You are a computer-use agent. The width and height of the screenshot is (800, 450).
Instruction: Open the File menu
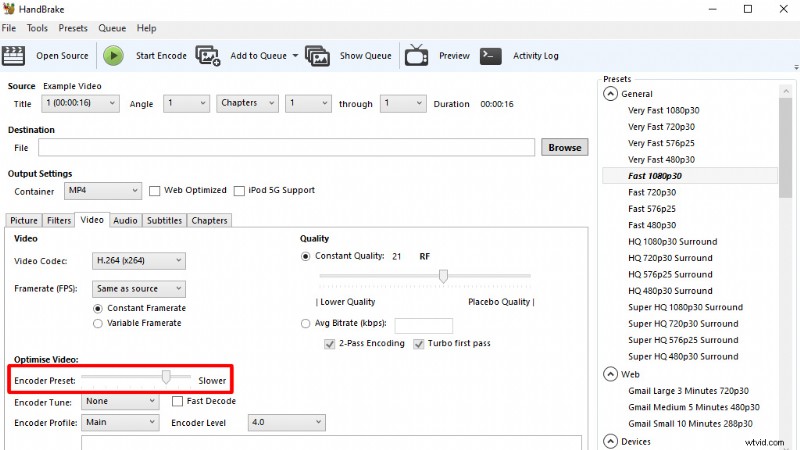pyautogui.click(x=9, y=28)
